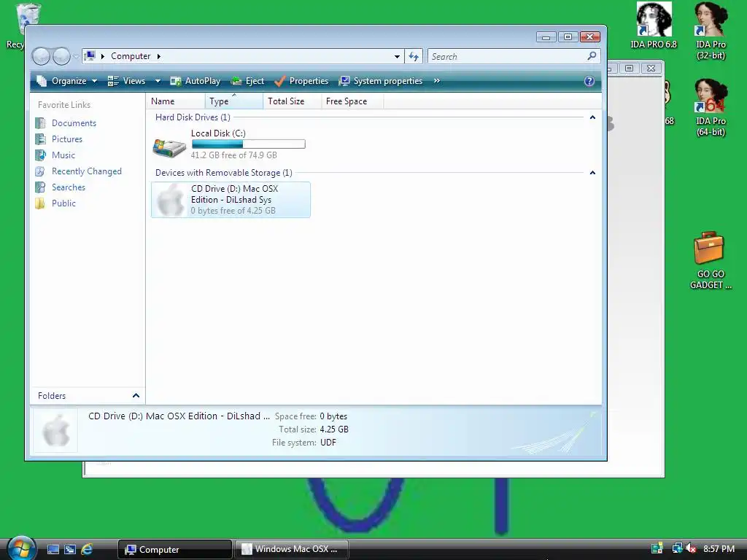Collapse the Hard Disk Drives group
Image resolution: width=747 pixels, height=560 pixels.
click(592, 117)
